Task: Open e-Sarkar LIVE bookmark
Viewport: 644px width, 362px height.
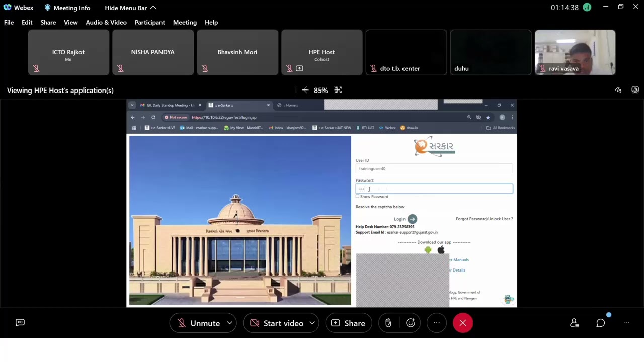Action: pos(160,128)
